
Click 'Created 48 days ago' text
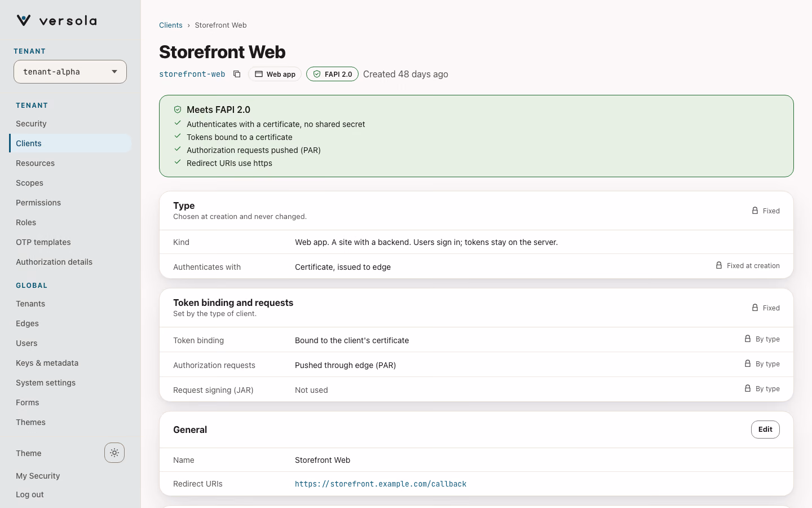tap(405, 74)
